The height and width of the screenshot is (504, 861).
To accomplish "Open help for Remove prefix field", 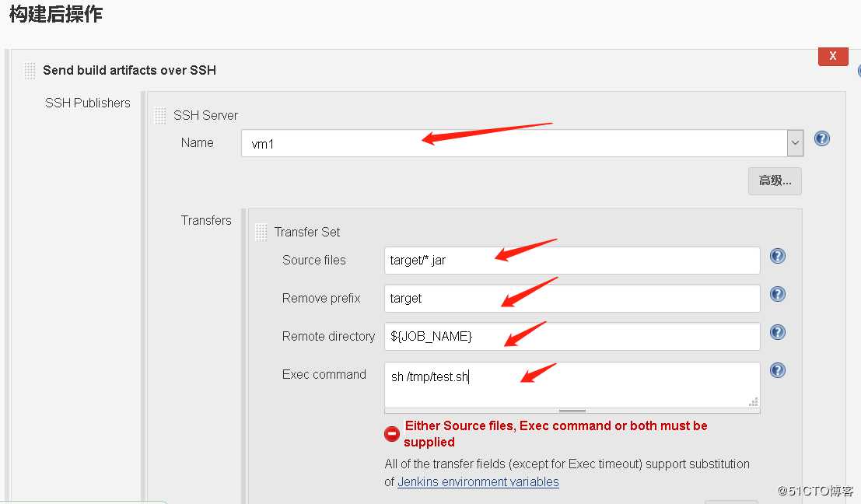I will [778, 294].
